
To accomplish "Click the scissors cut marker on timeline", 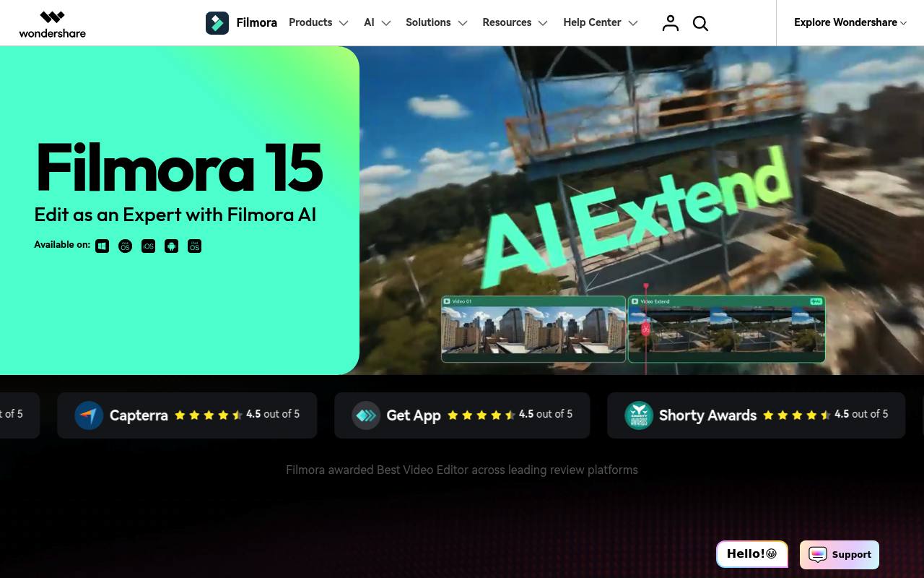I will coord(646,329).
